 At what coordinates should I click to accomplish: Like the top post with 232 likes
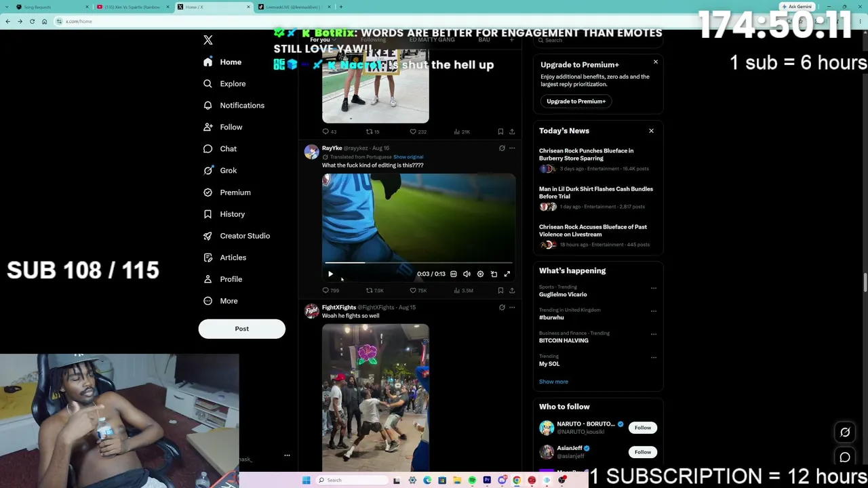tap(418, 132)
